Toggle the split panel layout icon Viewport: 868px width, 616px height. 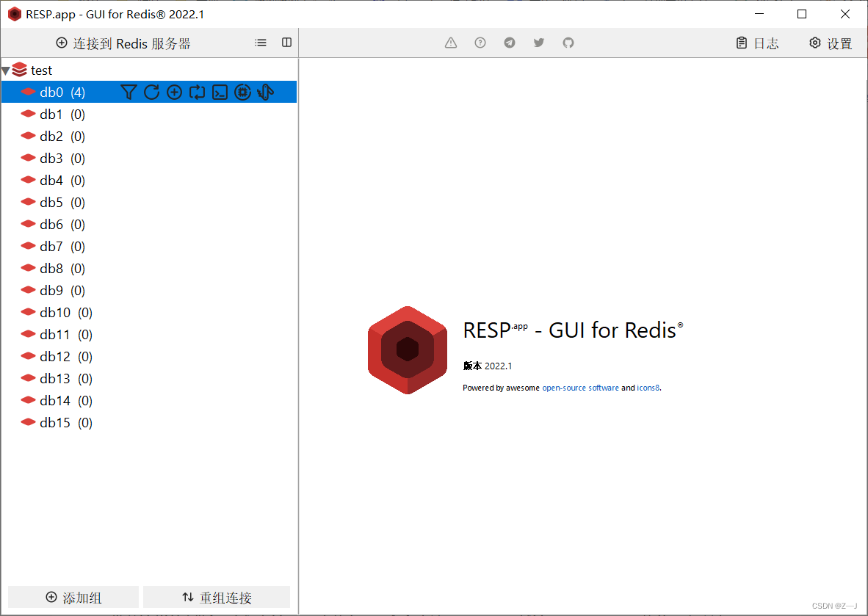coord(286,42)
